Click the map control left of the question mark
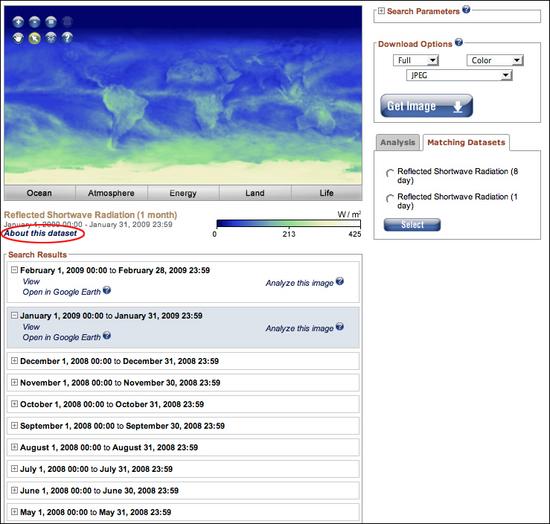Viewport: 550px width, 524px height. [51, 38]
